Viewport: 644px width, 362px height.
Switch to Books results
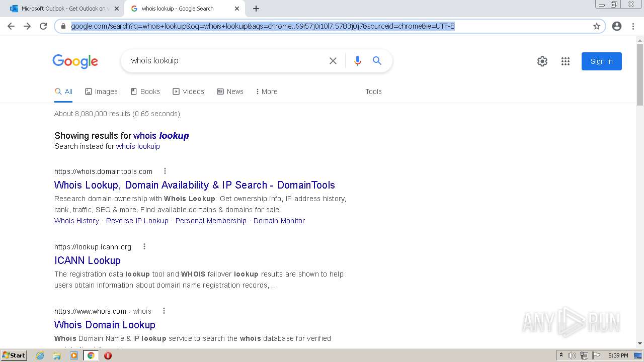pyautogui.click(x=145, y=92)
